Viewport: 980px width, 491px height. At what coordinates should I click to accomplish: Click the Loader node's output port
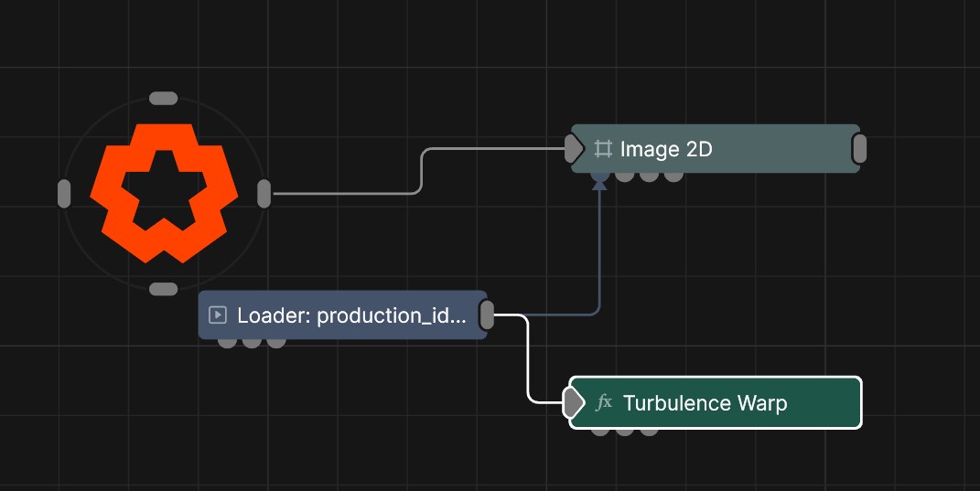[x=487, y=315]
